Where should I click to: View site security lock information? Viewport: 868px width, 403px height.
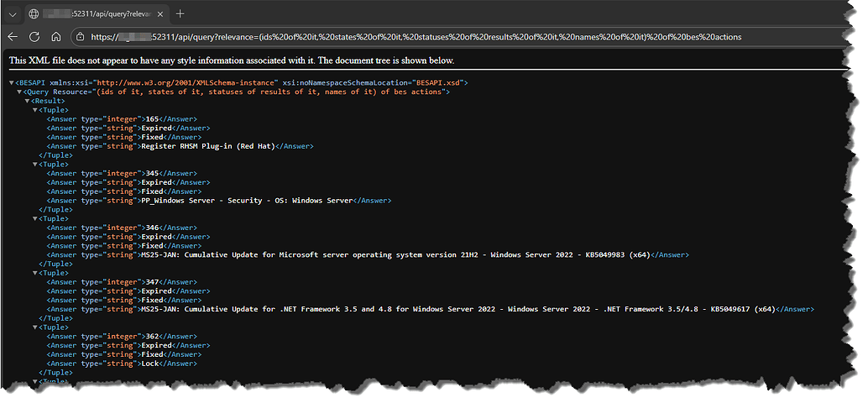81,37
